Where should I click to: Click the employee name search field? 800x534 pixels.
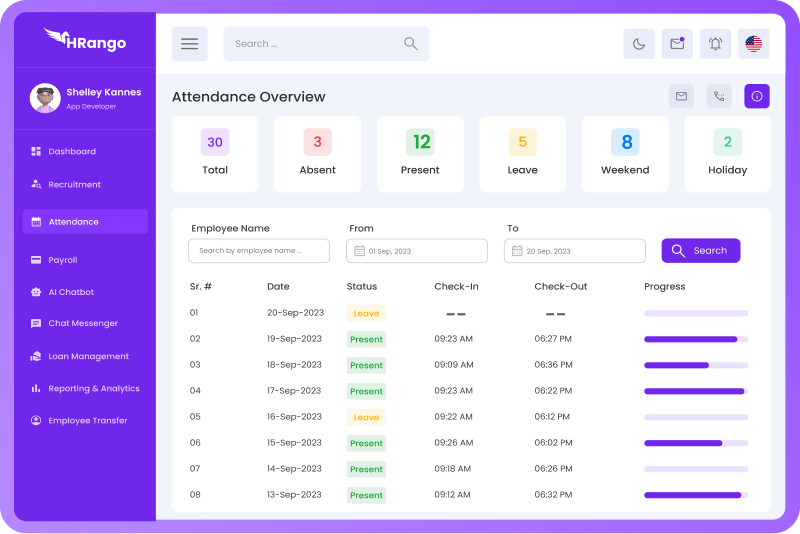pyautogui.click(x=259, y=251)
